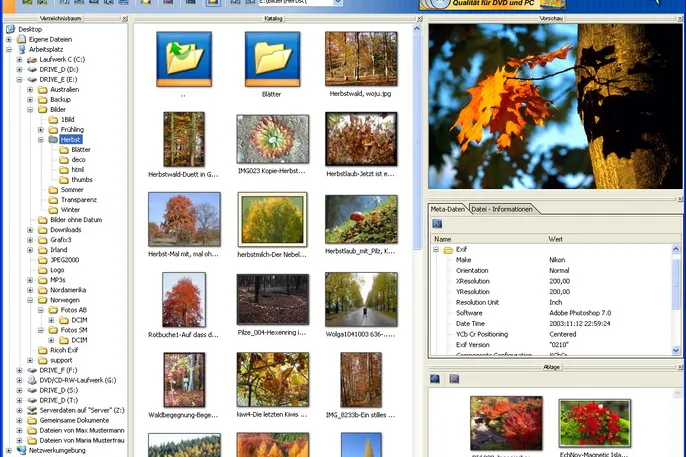Close the Ablage panel with its X

point(680,367)
